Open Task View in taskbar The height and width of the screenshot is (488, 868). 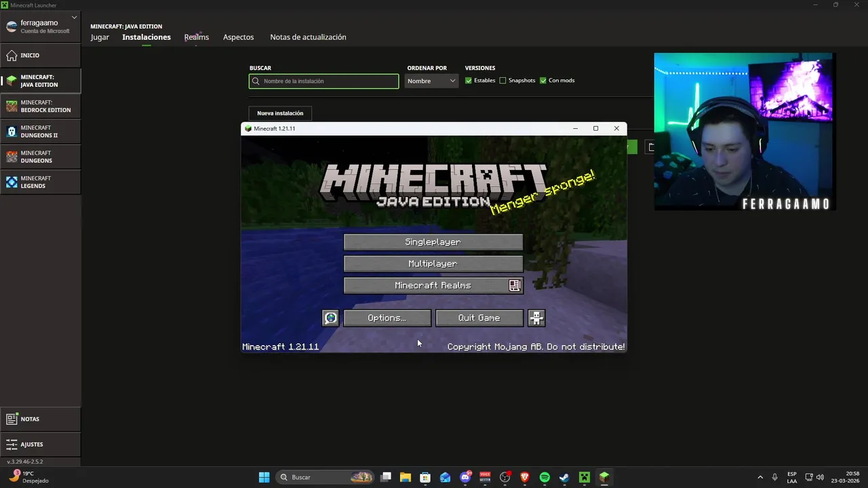click(x=386, y=477)
